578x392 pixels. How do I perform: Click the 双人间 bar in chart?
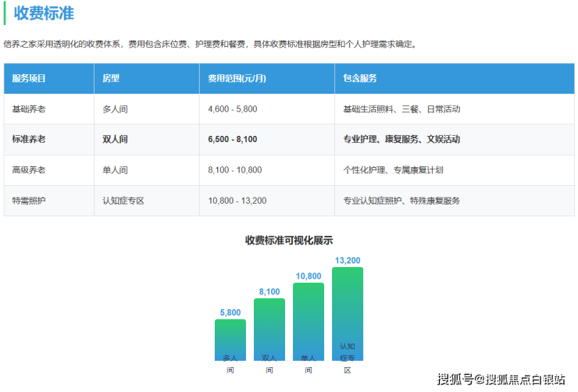[269, 328]
